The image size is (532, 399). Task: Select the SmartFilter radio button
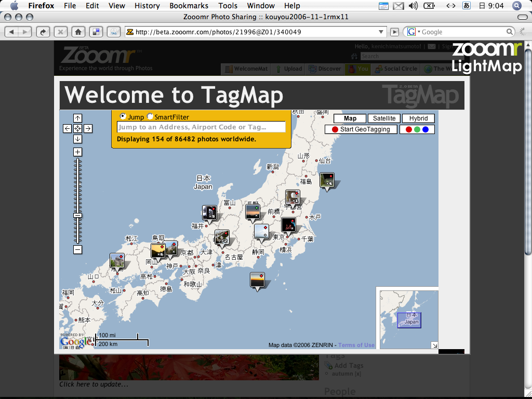pyautogui.click(x=150, y=116)
